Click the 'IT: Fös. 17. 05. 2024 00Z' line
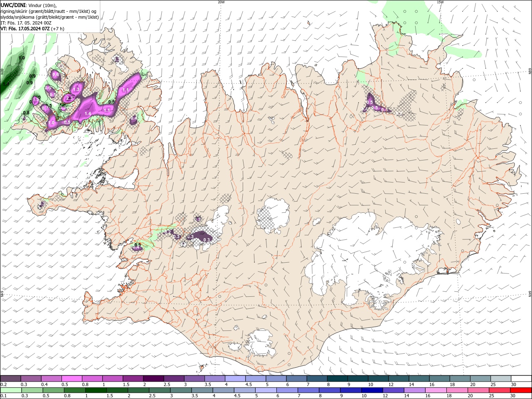 click(x=25, y=23)
